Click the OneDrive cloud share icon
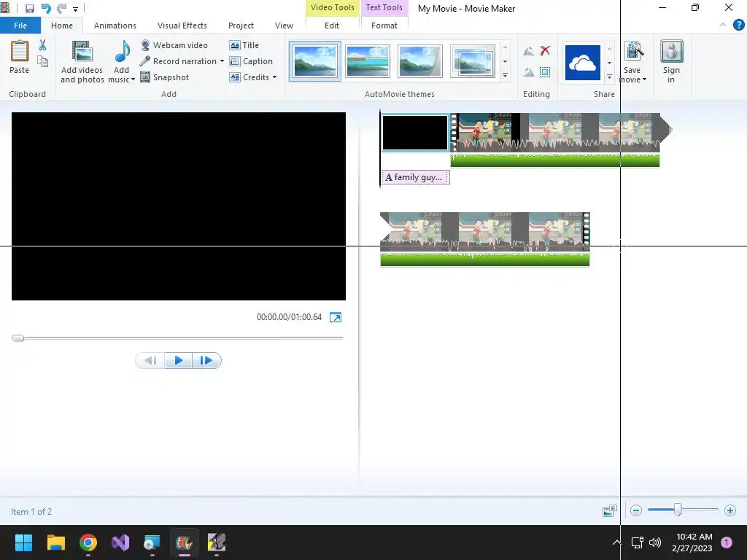 tap(582, 63)
